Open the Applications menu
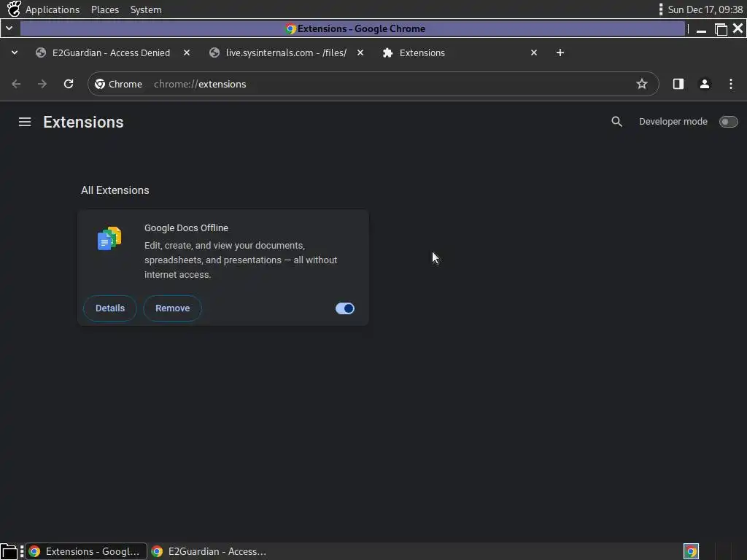 (53, 9)
